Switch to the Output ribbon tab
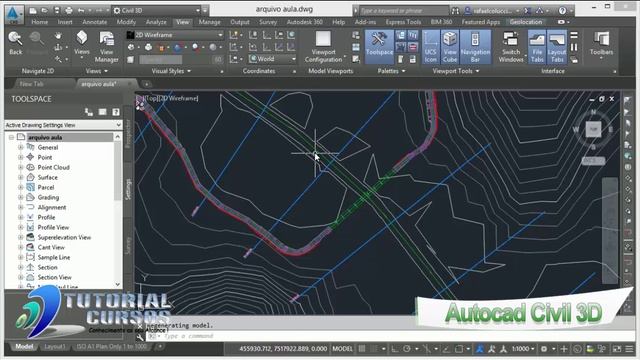 (240, 22)
